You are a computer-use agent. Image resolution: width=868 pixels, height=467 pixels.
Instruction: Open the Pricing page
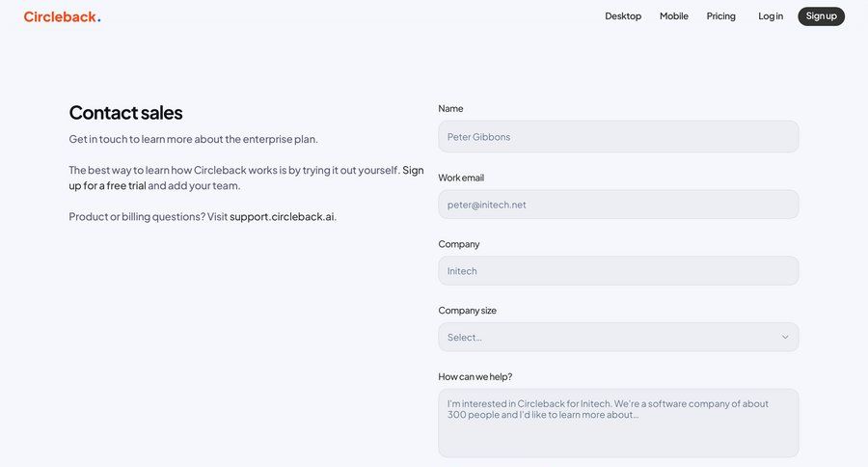(x=720, y=16)
